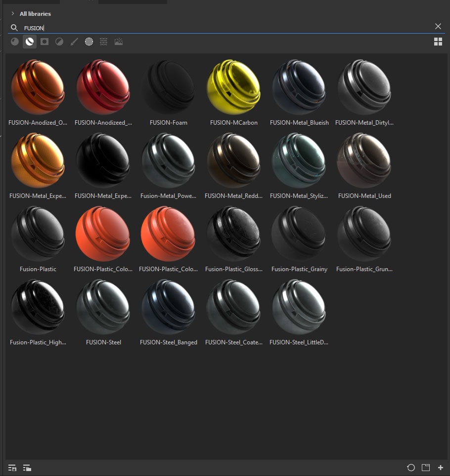450x476 pixels.
Task: Toggle the smart materials filter
Action: [30, 42]
